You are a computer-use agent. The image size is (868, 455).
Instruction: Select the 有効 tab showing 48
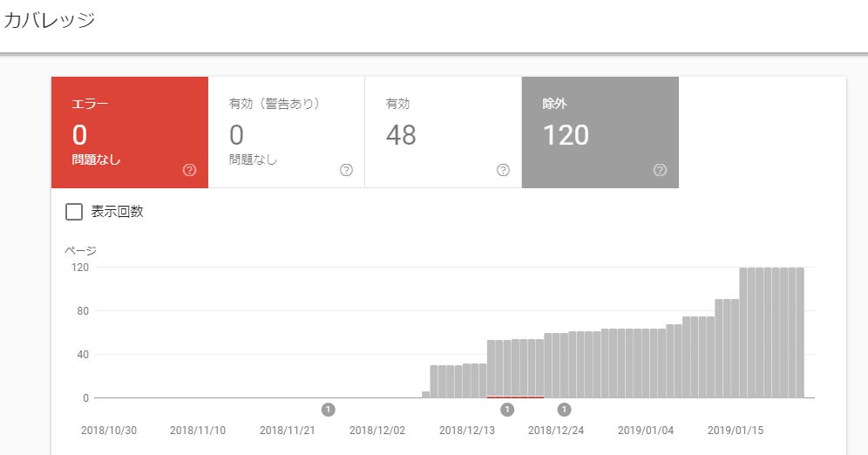pyautogui.click(x=443, y=132)
